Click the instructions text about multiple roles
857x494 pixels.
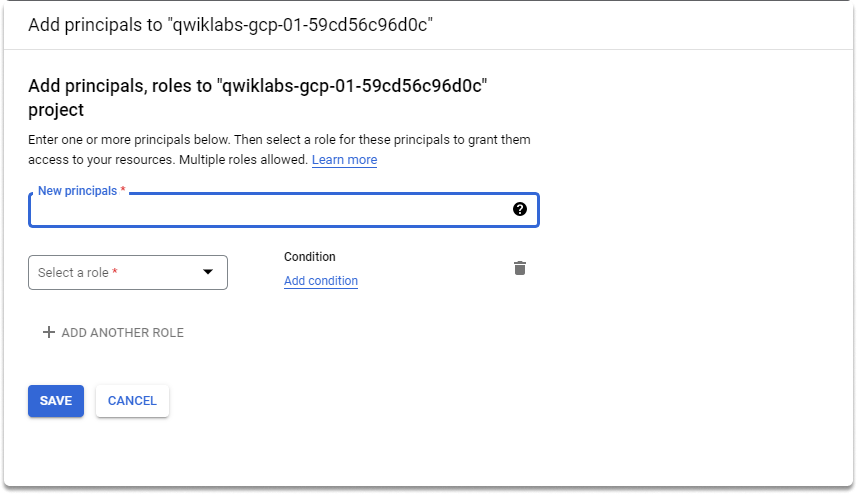[x=279, y=150]
